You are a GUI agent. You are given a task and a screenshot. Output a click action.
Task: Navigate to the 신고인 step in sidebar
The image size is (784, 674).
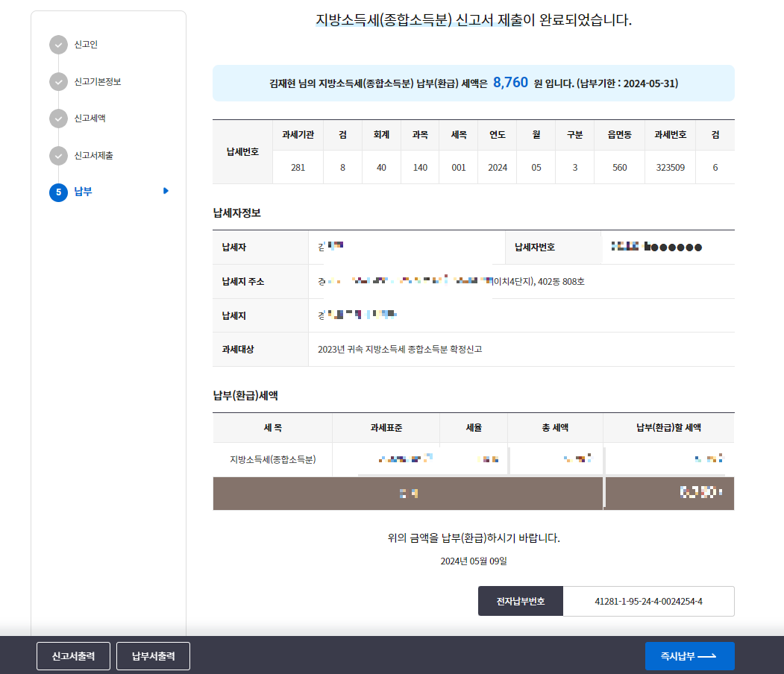click(84, 45)
